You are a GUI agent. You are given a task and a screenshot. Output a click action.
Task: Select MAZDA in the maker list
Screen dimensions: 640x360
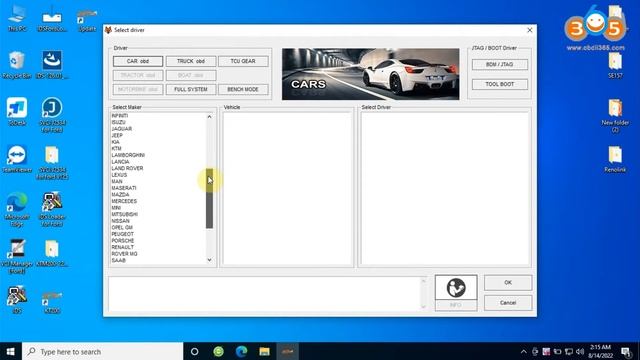coord(120,195)
